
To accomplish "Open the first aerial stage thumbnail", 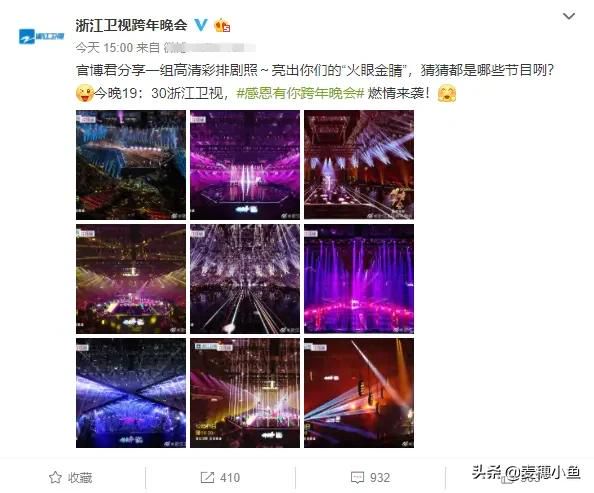I will pos(131,165).
